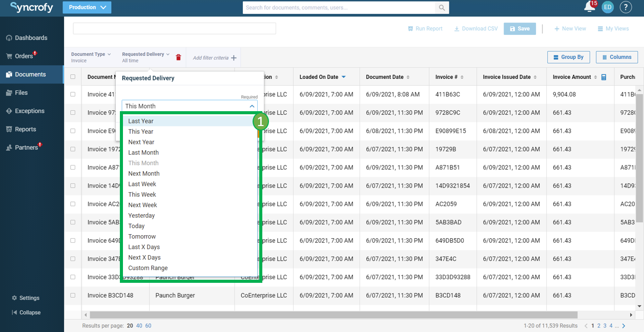Viewport: 644px width, 332px height.
Task: Open Dashboards in the sidebar
Action: coord(32,38)
